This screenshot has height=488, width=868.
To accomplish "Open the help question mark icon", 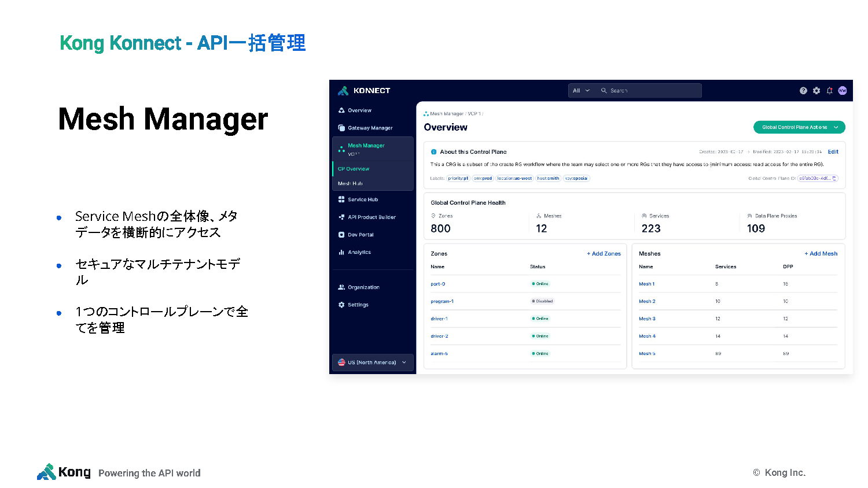I will click(x=803, y=91).
